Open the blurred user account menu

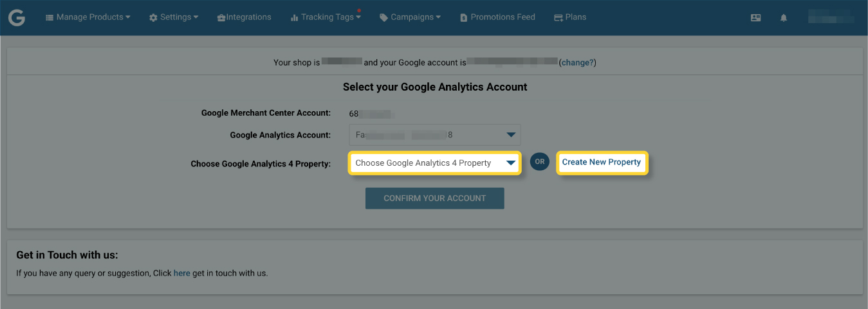coord(832,17)
